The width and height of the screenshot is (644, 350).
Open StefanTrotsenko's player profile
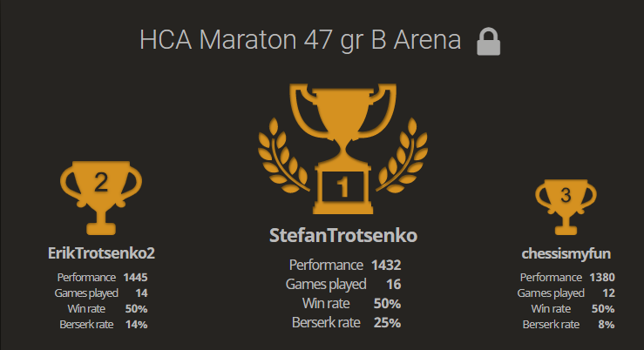click(x=343, y=236)
